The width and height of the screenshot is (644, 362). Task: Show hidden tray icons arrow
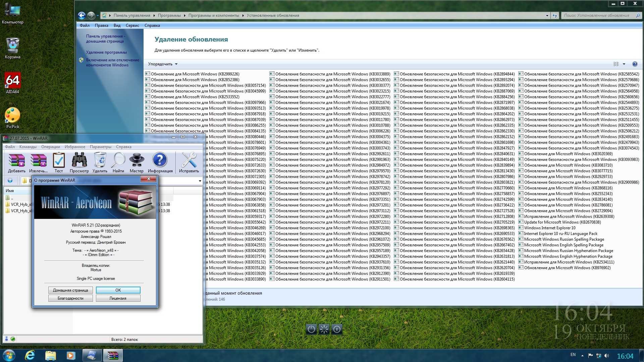582,356
